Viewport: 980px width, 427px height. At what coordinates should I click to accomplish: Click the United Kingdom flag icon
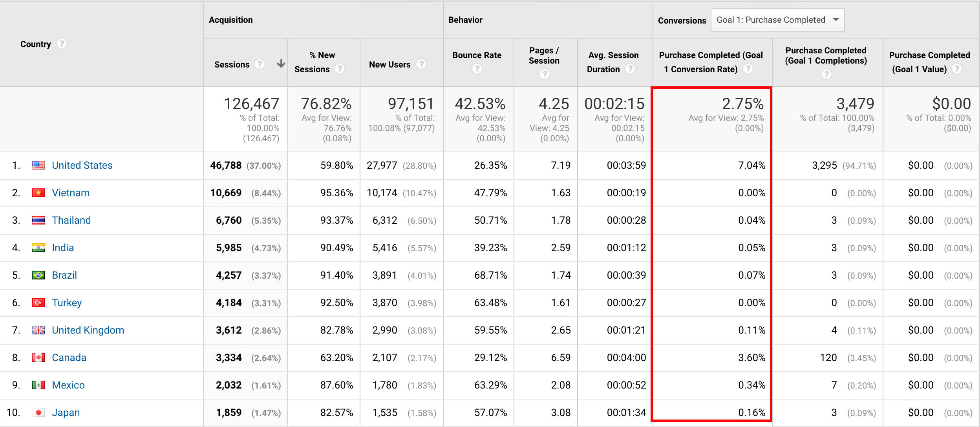[38, 330]
